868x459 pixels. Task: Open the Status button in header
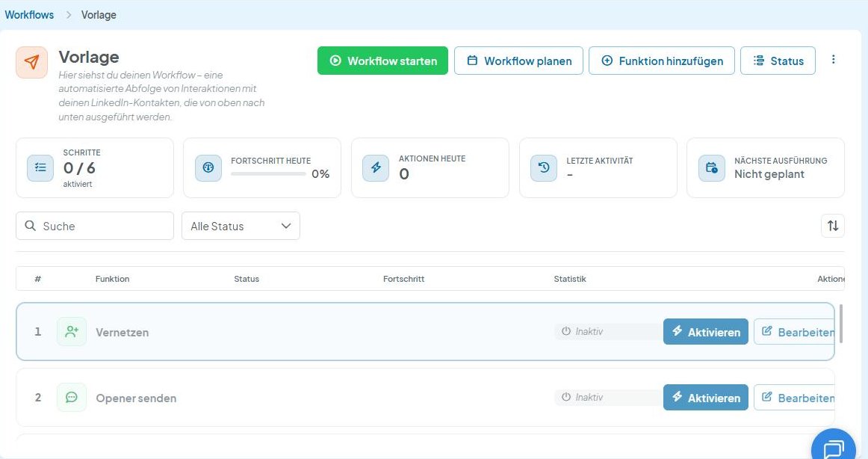pyautogui.click(x=778, y=61)
